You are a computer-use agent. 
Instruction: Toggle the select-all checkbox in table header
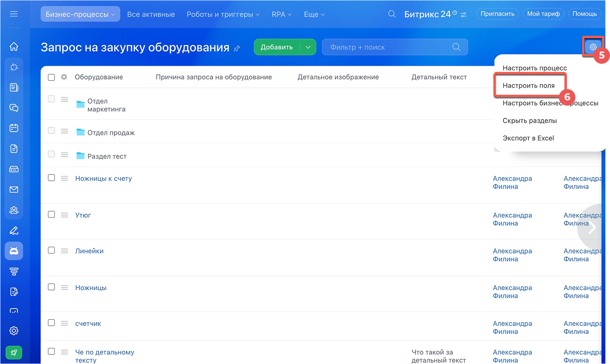pos(51,77)
